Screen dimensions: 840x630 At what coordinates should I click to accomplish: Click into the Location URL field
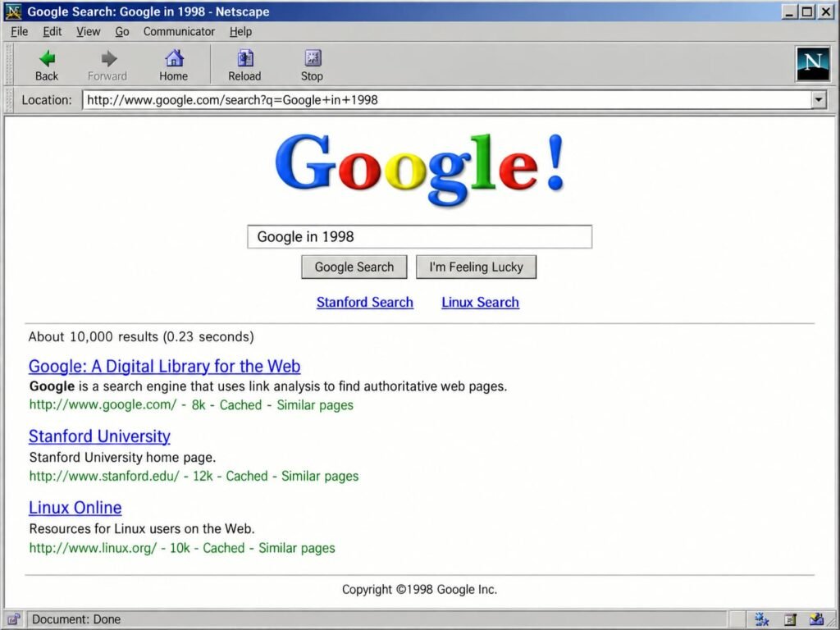coord(446,99)
